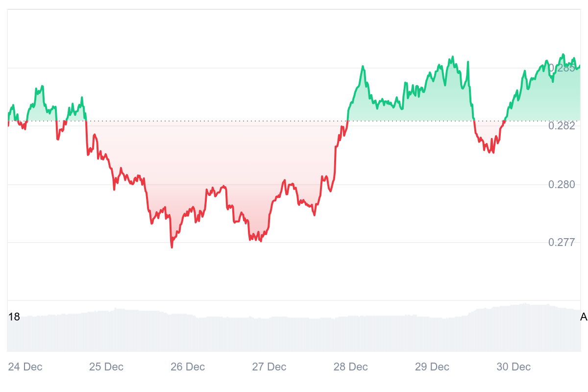The image size is (588, 392).
Task: Click the 26 Dec date label
Action: pyautogui.click(x=188, y=367)
